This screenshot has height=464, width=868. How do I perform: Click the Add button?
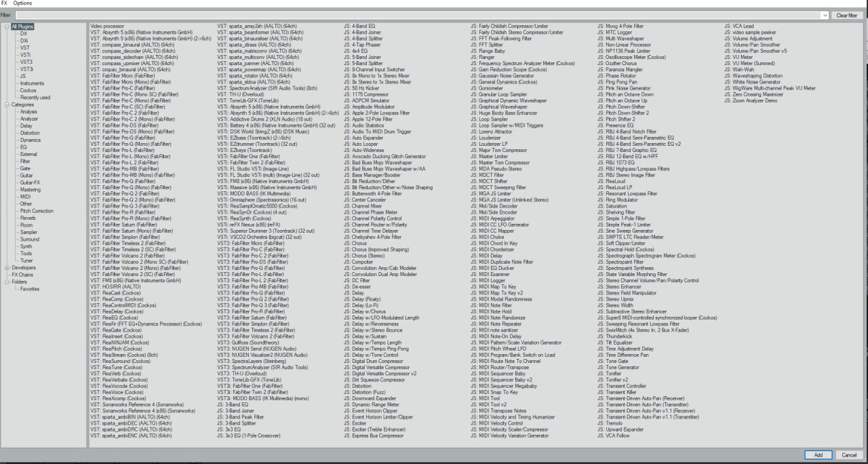tap(818, 455)
